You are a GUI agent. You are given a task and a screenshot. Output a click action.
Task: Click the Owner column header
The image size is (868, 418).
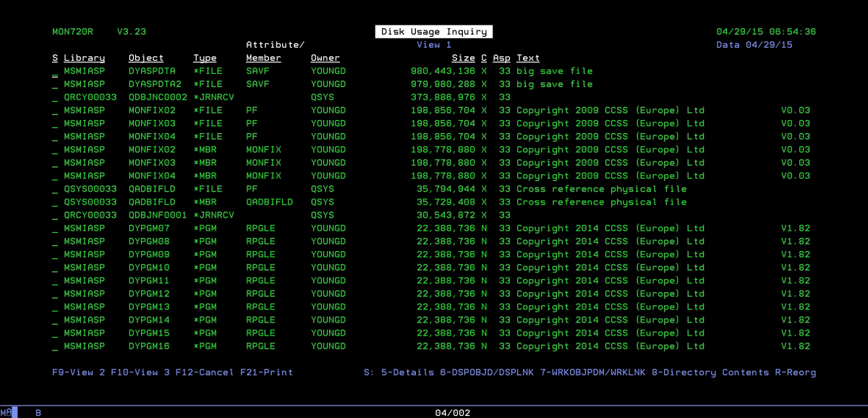325,59
